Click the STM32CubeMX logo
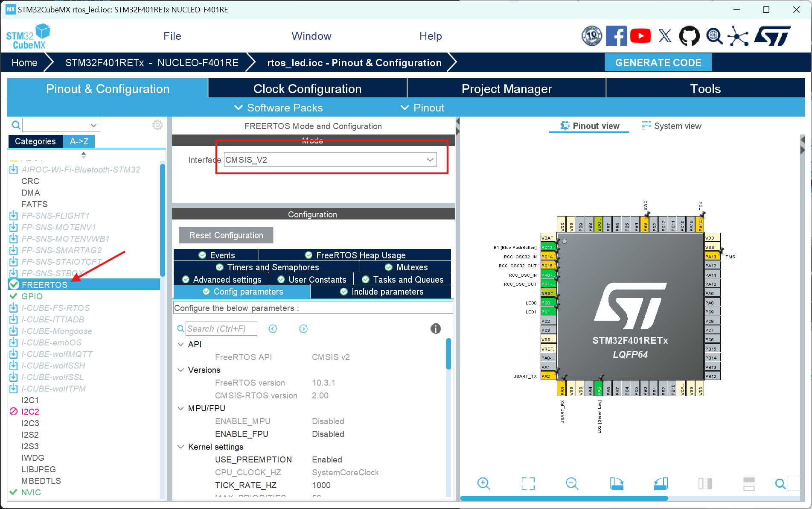The width and height of the screenshot is (812, 509). 28,36
